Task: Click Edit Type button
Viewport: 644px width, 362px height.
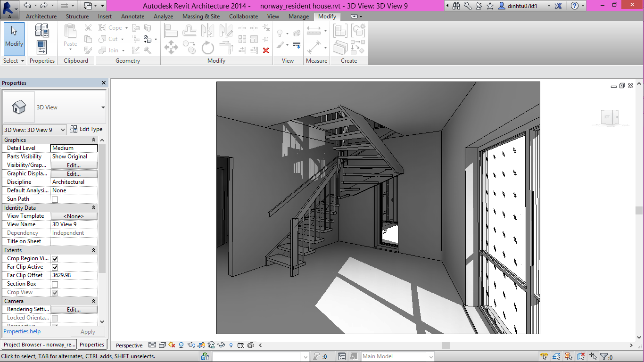Action: click(86, 129)
